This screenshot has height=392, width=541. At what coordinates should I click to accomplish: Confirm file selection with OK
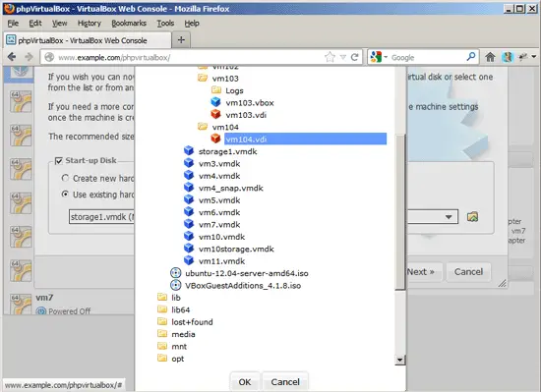tap(245, 381)
